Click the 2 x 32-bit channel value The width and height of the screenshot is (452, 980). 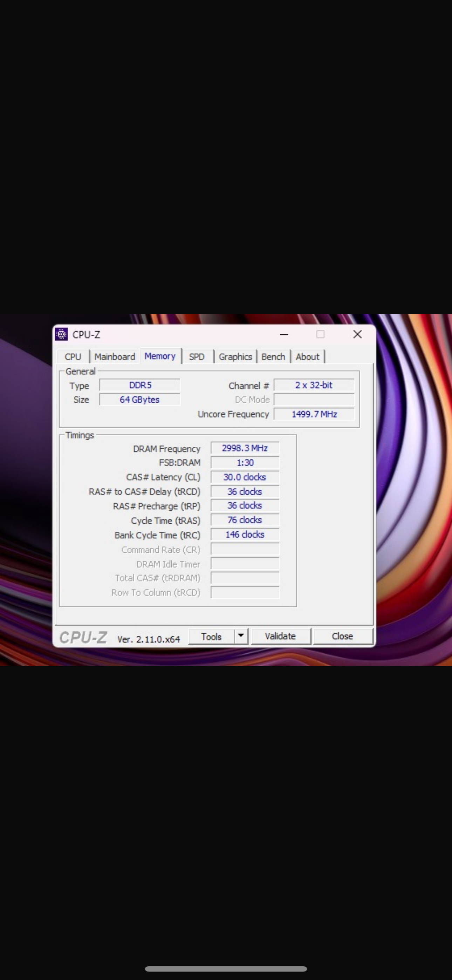click(314, 385)
